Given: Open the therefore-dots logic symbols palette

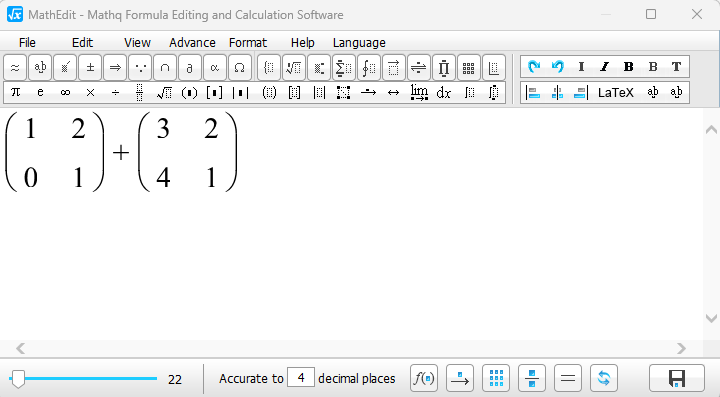Looking at the screenshot, I should [140, 68].
